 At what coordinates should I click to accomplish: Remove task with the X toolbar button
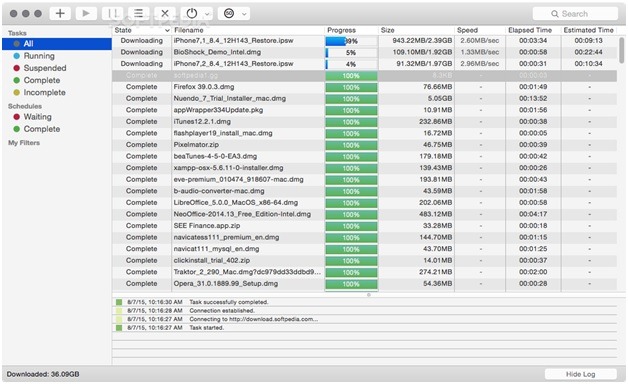click(165, 13)
